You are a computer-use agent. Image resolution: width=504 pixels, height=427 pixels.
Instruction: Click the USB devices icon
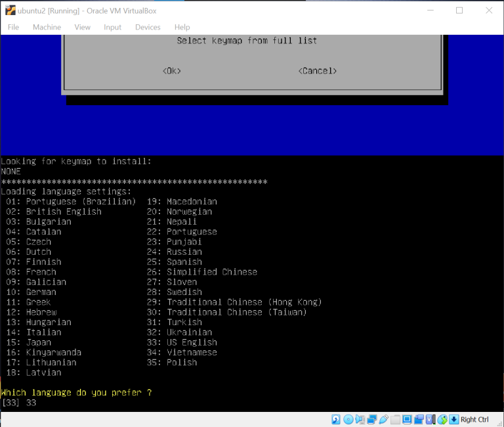(384, 419)
